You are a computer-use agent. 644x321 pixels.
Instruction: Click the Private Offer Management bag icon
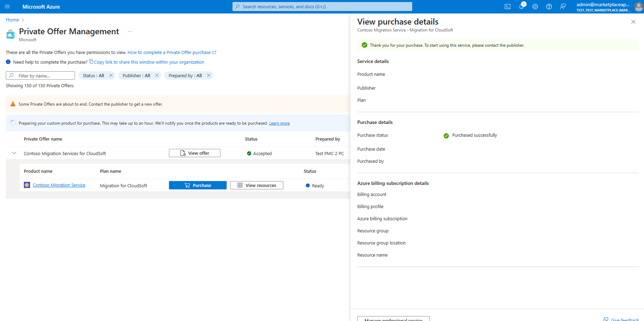tap(11, 34)
